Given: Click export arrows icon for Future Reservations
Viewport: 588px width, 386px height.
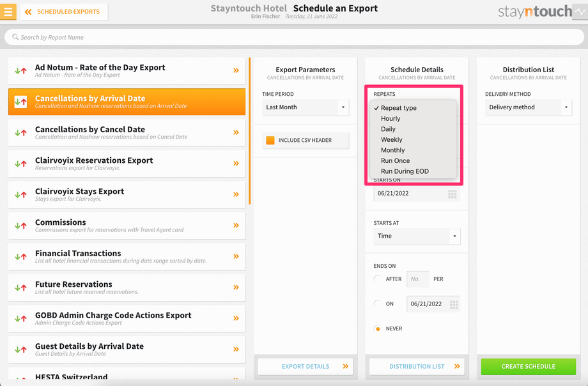Looking at the screenshot, I should pos(20,288).
